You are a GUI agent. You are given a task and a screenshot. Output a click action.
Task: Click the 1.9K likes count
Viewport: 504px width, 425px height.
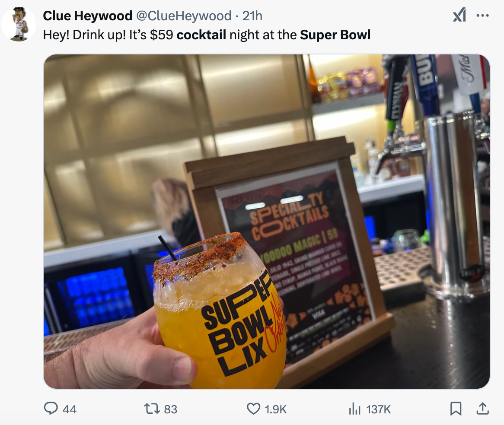(276, 409)
